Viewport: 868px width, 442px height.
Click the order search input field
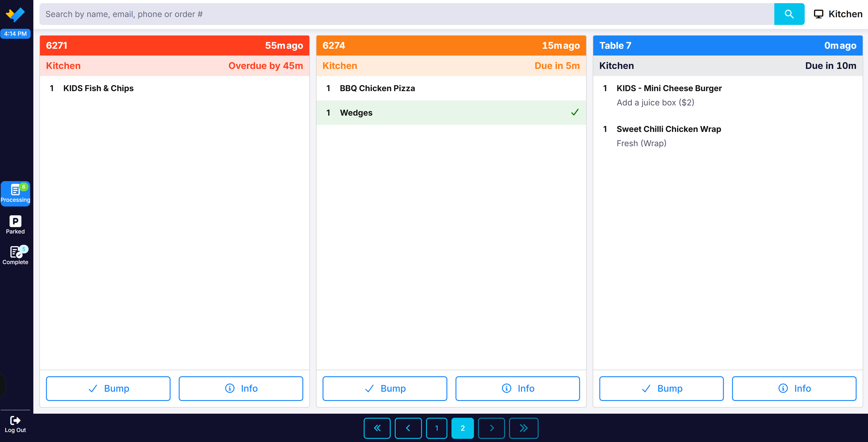click(x=407, y=14)
